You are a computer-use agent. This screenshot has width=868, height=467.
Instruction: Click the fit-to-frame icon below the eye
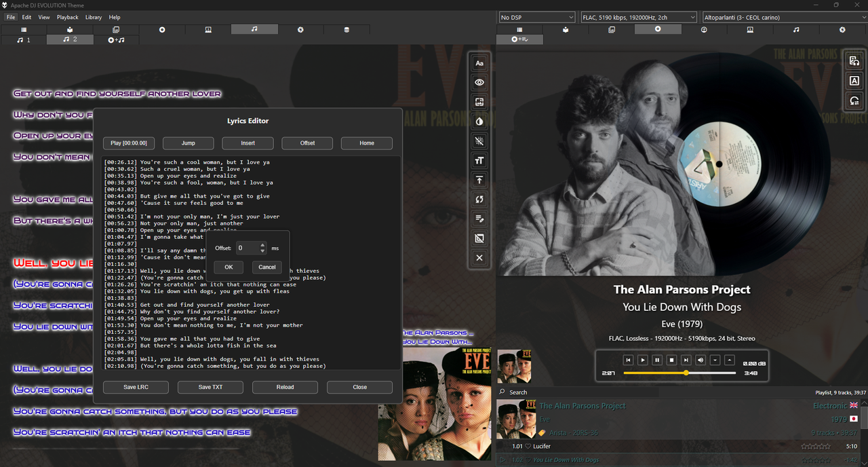coord(479,102)
